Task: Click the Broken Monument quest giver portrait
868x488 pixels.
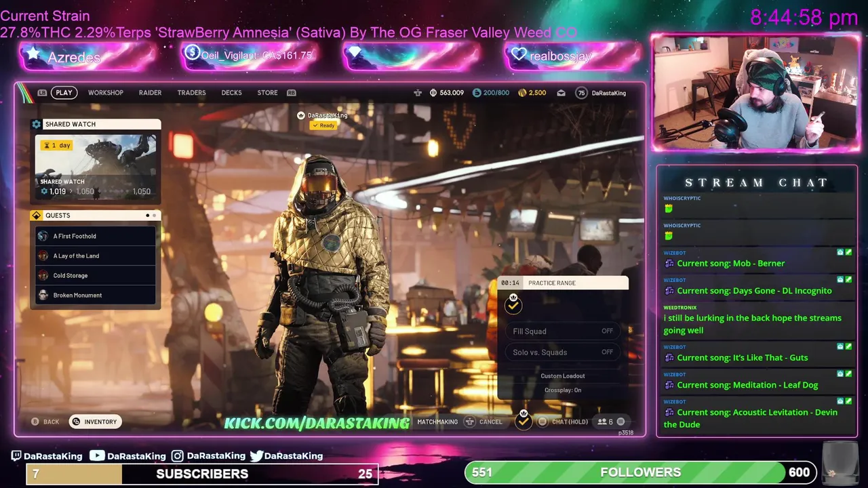Action: point(43,295)
